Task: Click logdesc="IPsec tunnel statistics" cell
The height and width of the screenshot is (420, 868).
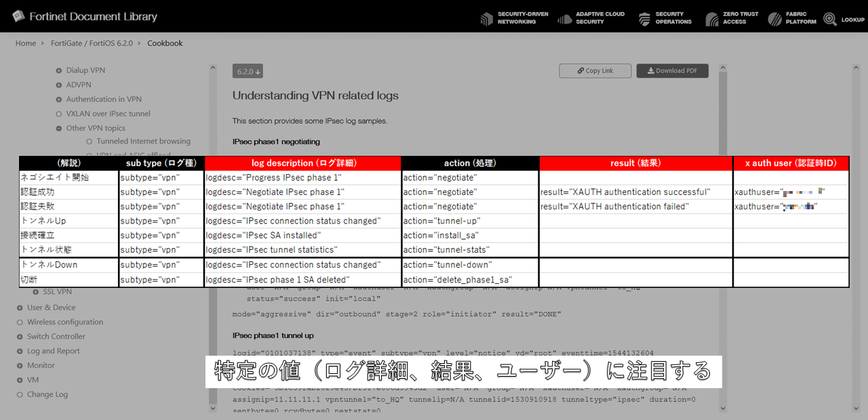Action: point(302,250)
